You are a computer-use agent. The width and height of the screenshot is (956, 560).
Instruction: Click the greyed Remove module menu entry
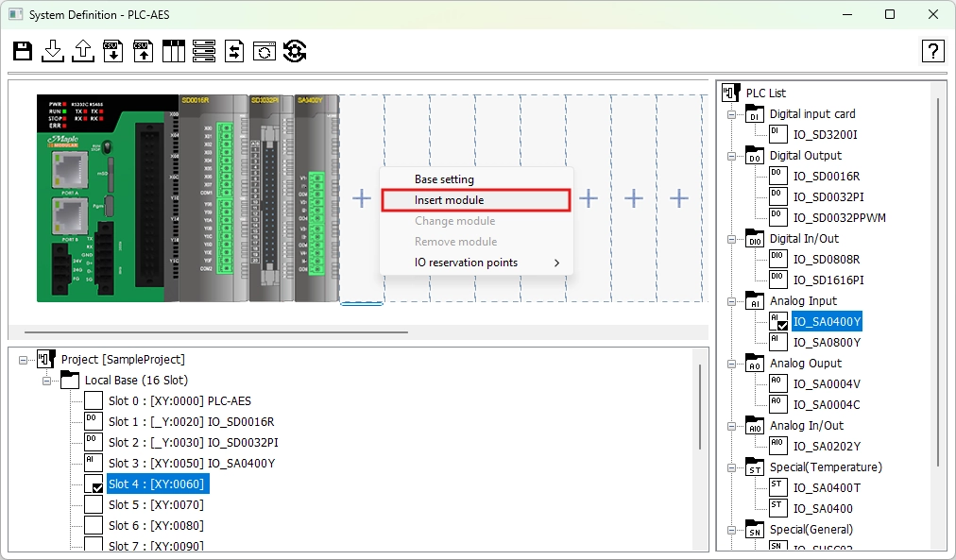point(476,242)
